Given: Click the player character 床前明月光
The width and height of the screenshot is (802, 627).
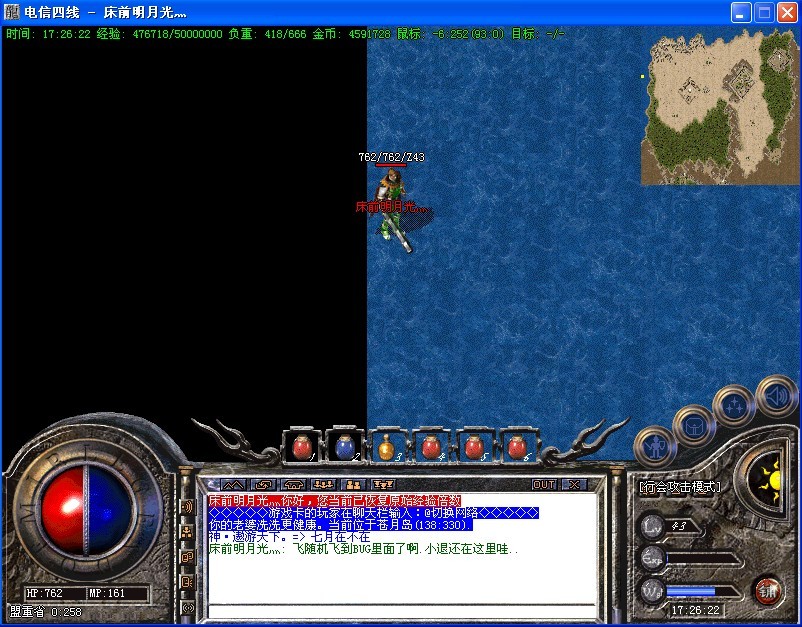Looking at the screenshot, I should (x=393, y=210).
